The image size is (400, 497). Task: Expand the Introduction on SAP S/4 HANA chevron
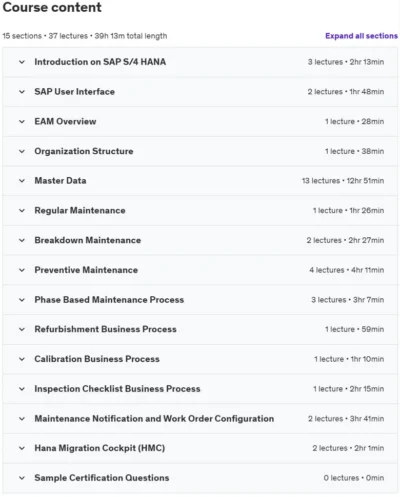click(22, 62)
